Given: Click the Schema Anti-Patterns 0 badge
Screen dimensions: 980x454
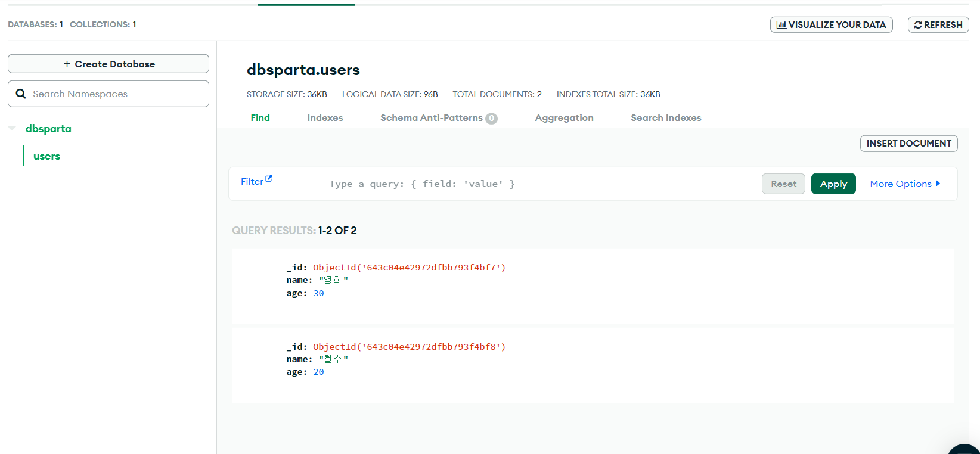Looking at the screenshot, I should (x=491, y=118).
